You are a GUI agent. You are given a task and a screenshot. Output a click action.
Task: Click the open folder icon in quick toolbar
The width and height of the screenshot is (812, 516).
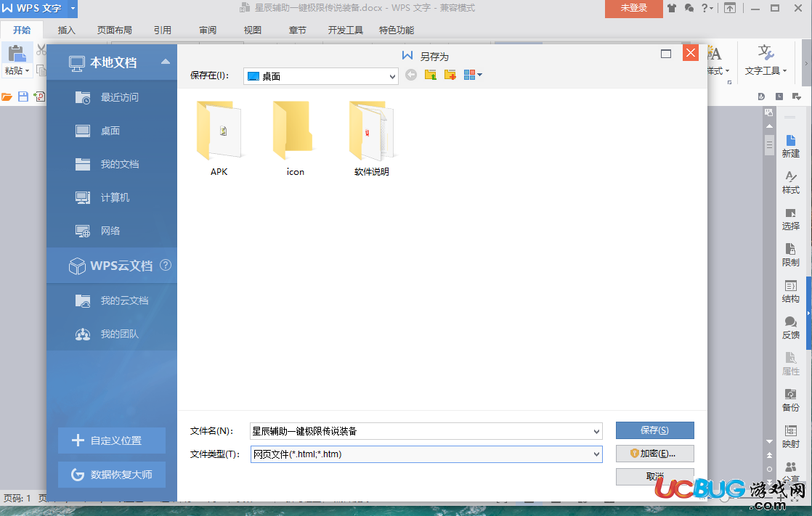(x=7, y=97)
